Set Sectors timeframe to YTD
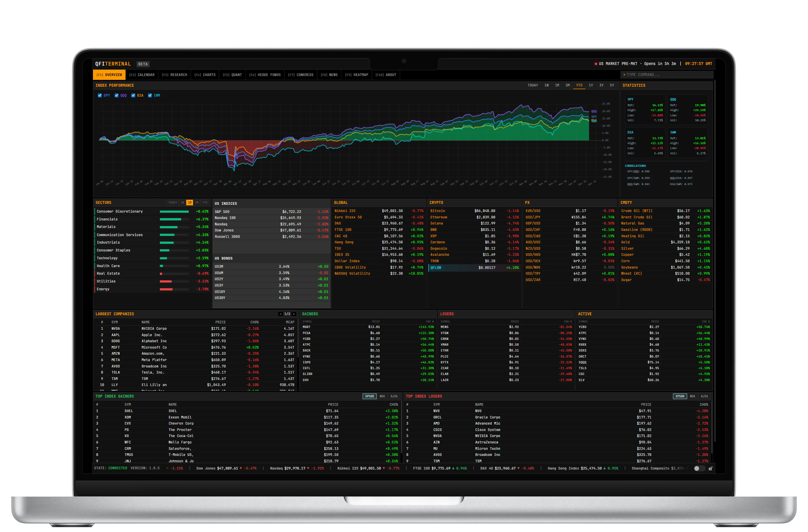 pyautogui.click(x=205, y=202)
